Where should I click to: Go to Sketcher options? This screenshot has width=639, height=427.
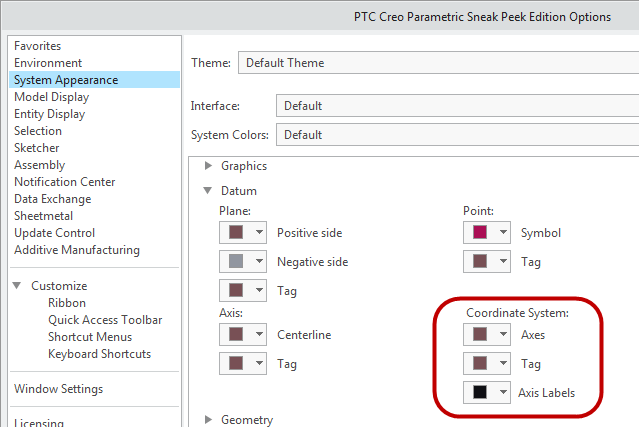[x=37, y=148]
